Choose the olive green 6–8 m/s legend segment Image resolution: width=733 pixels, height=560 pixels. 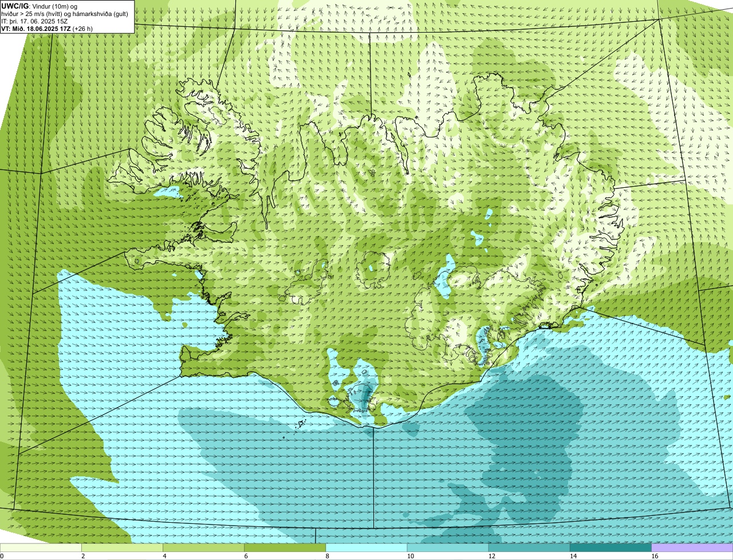pyautogui.click(x=286, y=547)
